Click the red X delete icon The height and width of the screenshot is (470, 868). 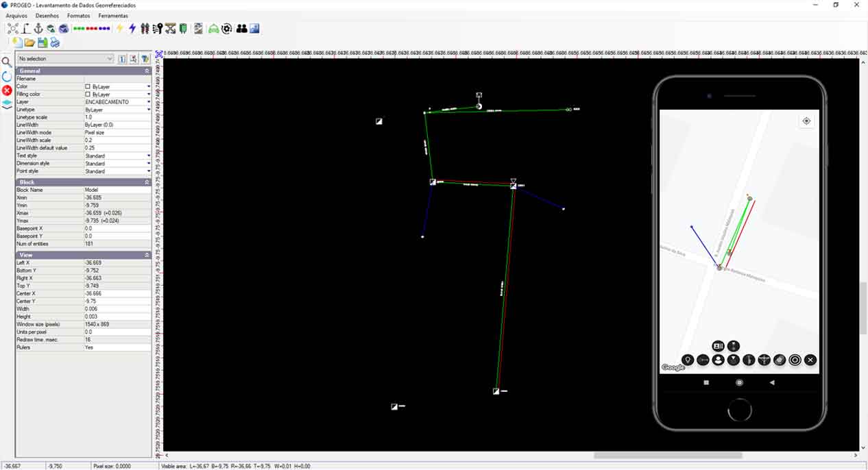[7, 90]
